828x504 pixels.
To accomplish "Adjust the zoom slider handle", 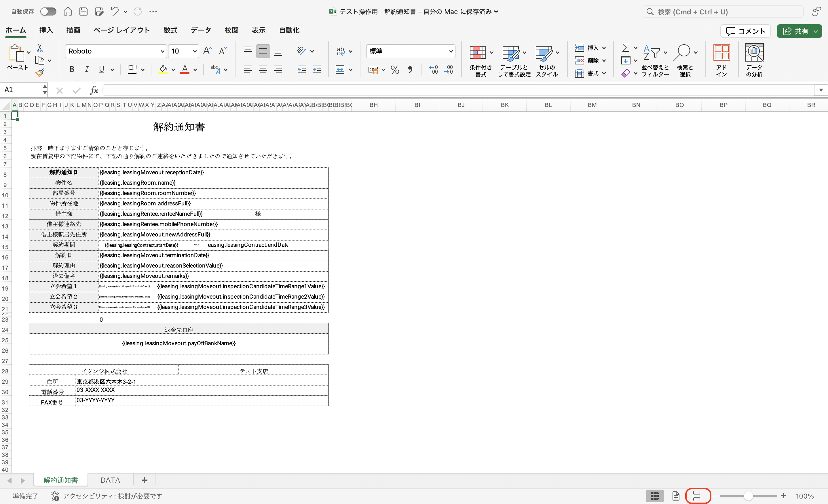I will 748,496.
